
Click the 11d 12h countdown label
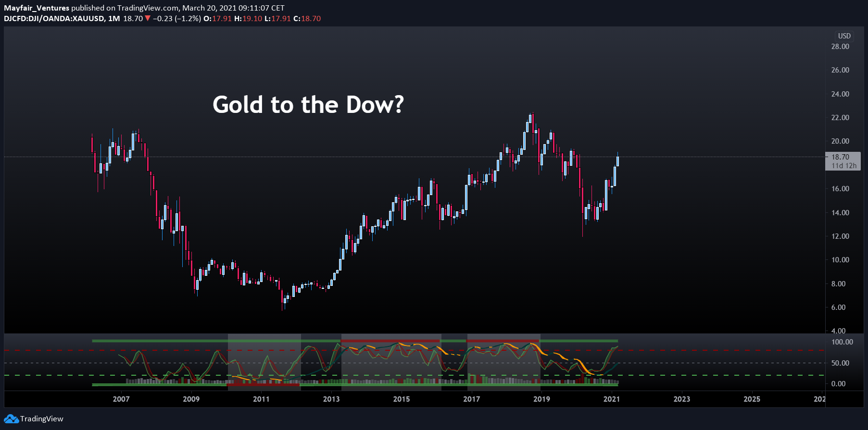click(x=844, y=166)
